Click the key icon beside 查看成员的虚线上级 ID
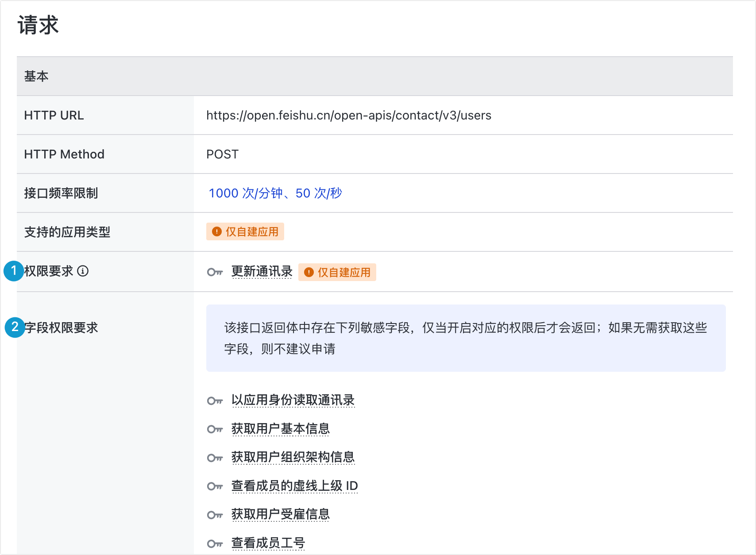This screenshot has width=756, height=555. coord(215,486)
